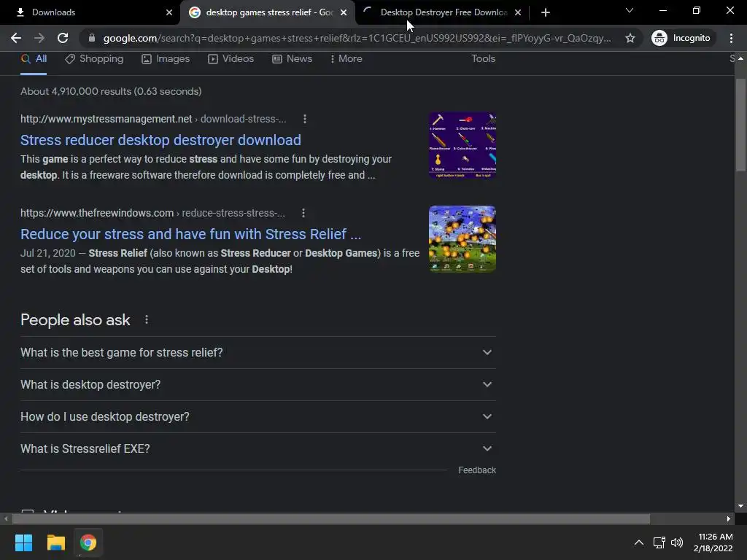Image resolution: width=747 pixels, height=560 pixels.
Task: Open the network status tray icon
Action: click(659, 542)
